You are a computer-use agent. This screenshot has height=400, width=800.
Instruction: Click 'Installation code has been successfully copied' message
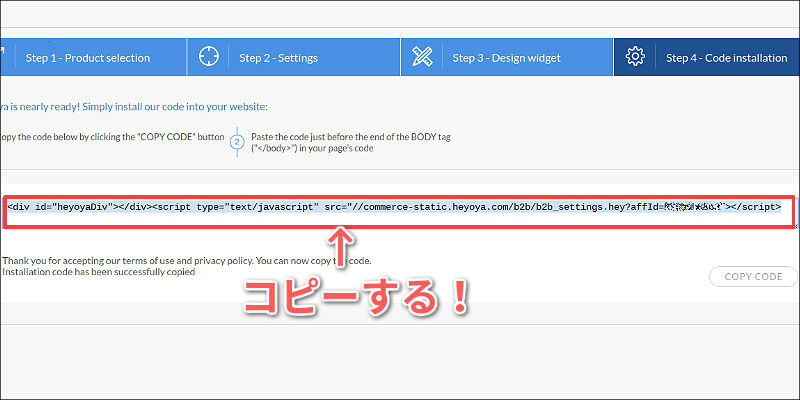[x=98, y=272]
